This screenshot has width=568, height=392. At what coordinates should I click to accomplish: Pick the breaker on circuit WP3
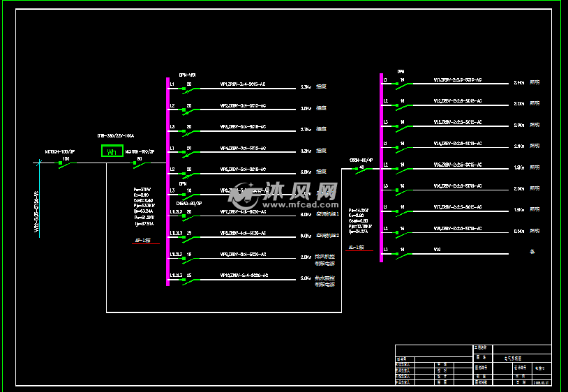coord(191,132)
